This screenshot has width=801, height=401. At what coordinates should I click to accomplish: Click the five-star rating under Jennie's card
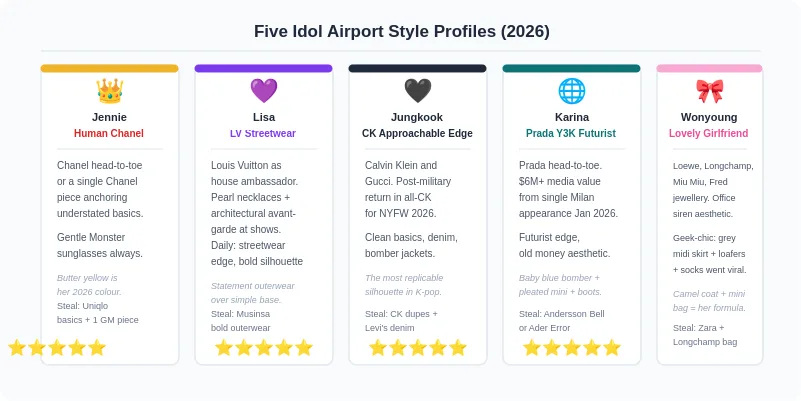coord(57,348)
